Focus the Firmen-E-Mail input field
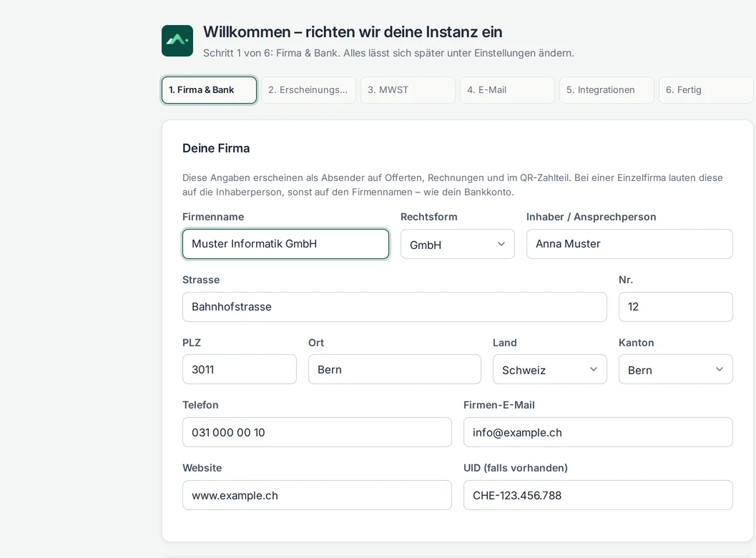Viewport: 756px width, 558px height. point(598,432)
